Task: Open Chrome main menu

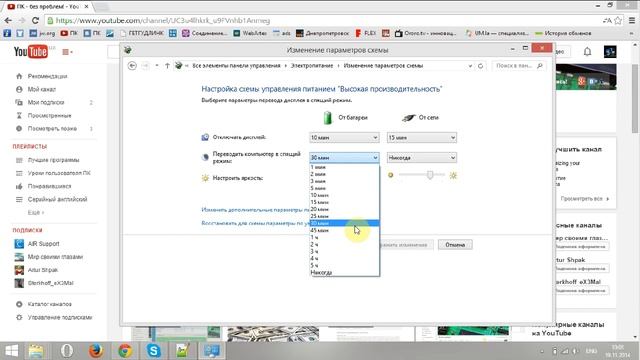Action: click(632, 20)
